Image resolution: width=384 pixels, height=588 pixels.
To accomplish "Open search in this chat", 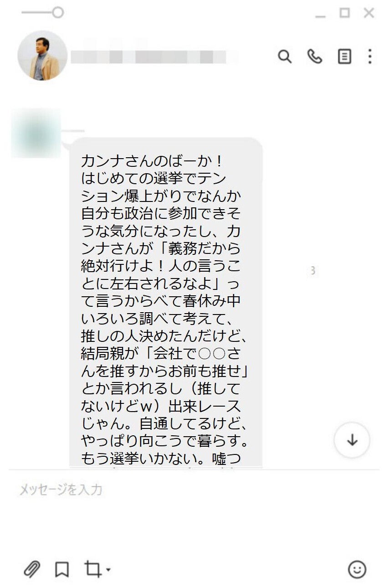I will pos(285,57).
